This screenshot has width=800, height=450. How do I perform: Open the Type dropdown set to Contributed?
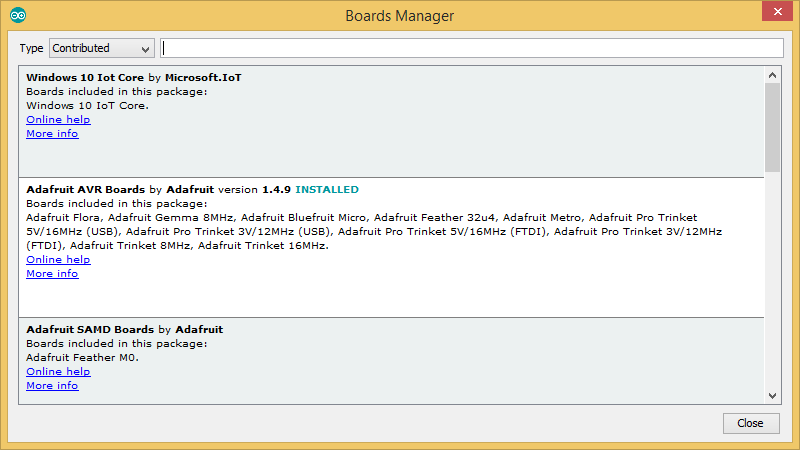tap(102, 48)
